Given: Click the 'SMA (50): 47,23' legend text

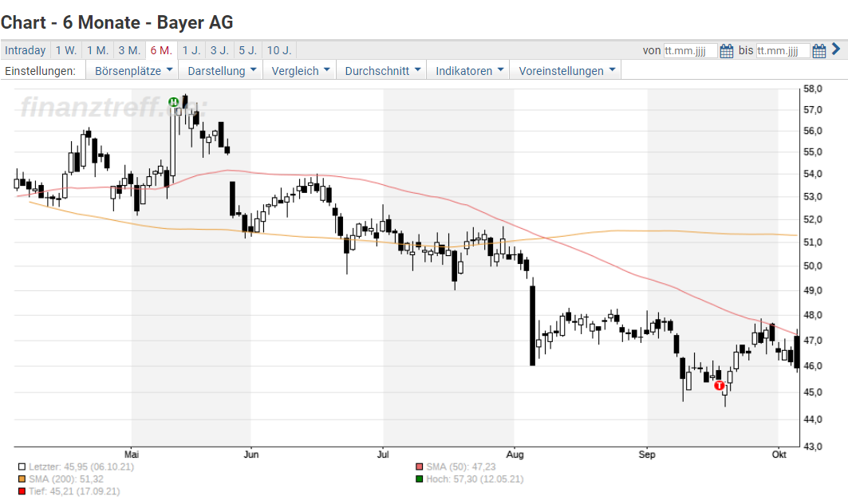Looking at the screenshot, I should [x=461, y=467].
